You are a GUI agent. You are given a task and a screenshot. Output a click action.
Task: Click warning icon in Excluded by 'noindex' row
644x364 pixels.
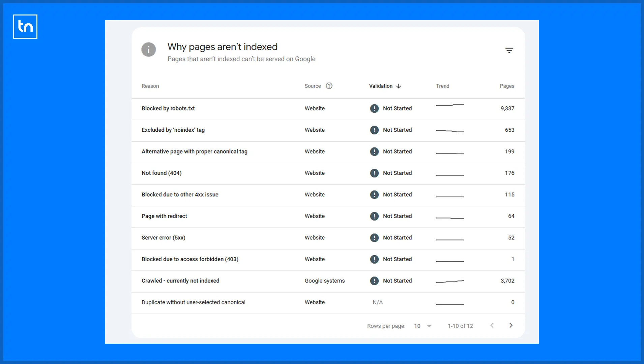pos(374,130)
